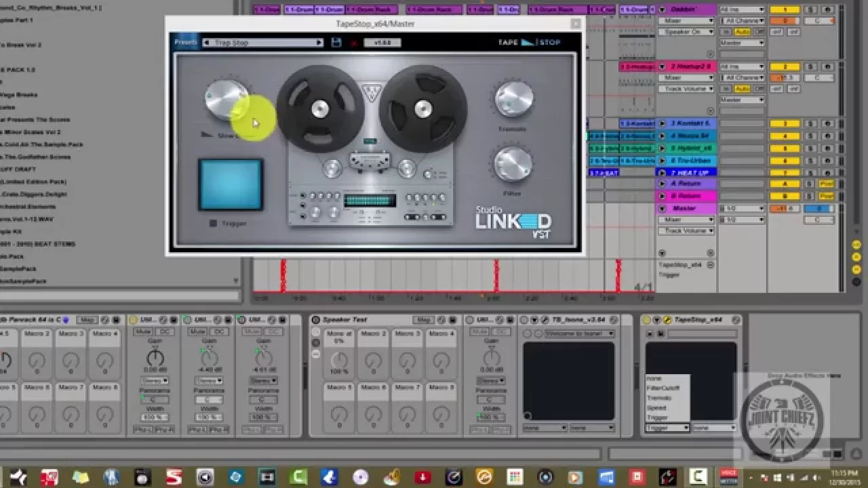Click the Filter knob in TapeStop
This screenshot has width=868, height=488.
(513, 165)
